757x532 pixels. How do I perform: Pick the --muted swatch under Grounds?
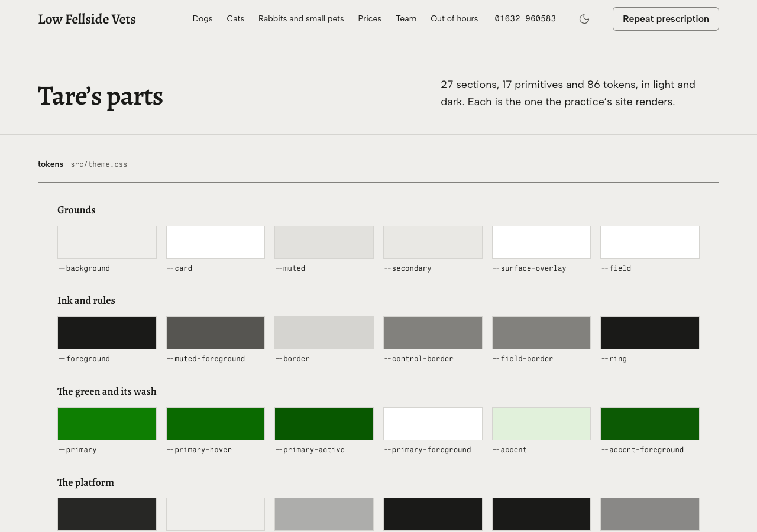324,242
